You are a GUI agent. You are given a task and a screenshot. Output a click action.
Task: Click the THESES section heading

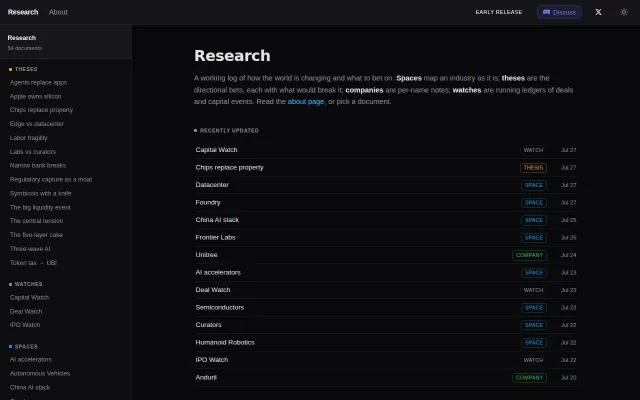[x=26, y=69]
